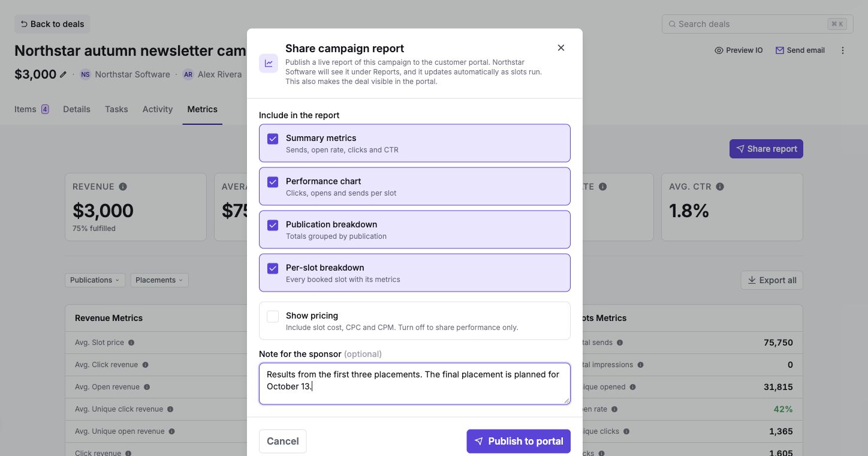Click the 1.8% AVG. CTR value

[x=689, y=211]
